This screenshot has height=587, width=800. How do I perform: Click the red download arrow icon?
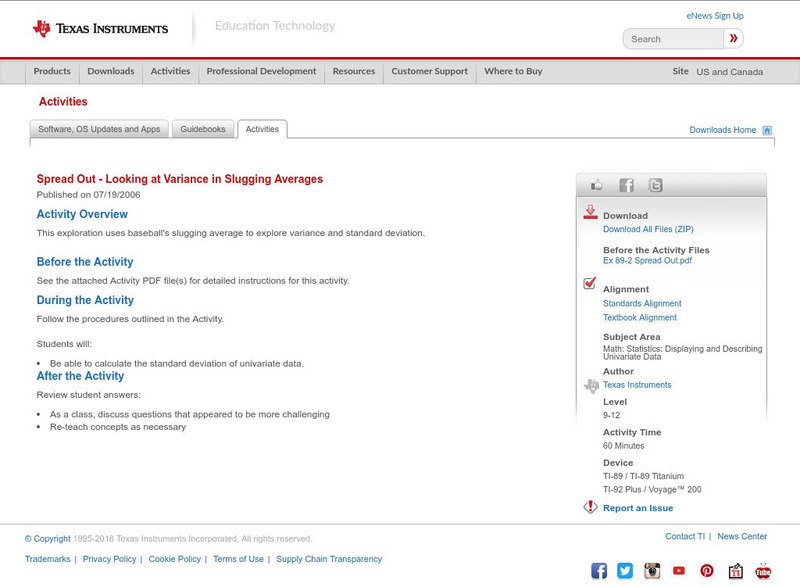pyautogui.click(x=590, y=212)
